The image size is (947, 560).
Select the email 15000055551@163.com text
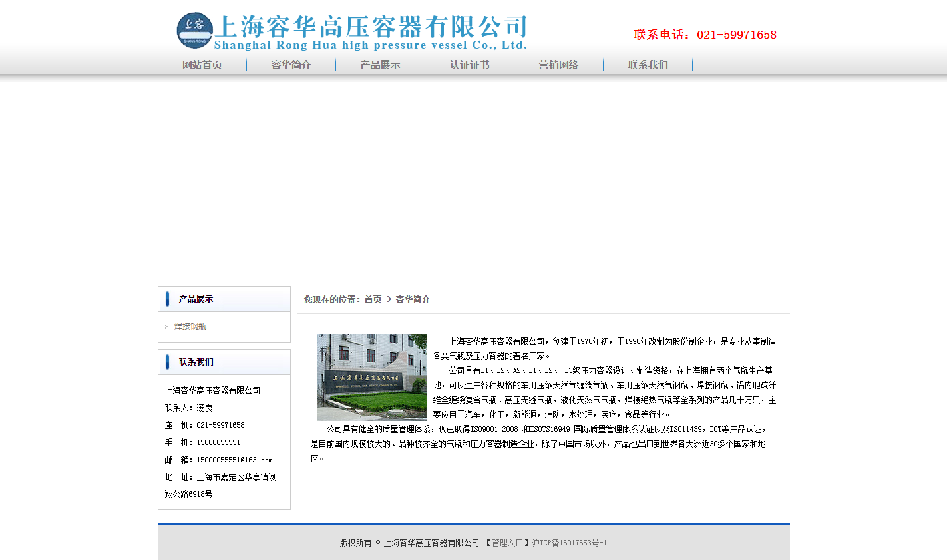(234, 460)
